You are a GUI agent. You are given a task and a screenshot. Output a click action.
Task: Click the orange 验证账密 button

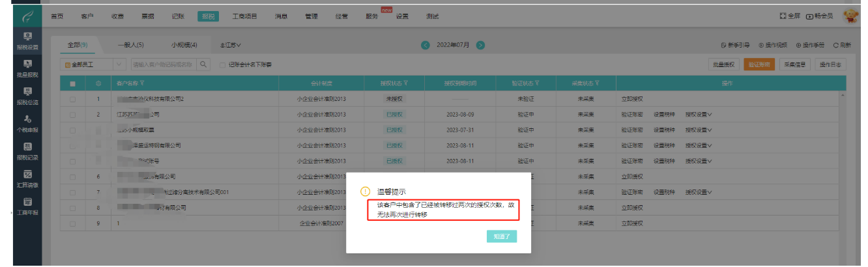(x=759, y=64)
